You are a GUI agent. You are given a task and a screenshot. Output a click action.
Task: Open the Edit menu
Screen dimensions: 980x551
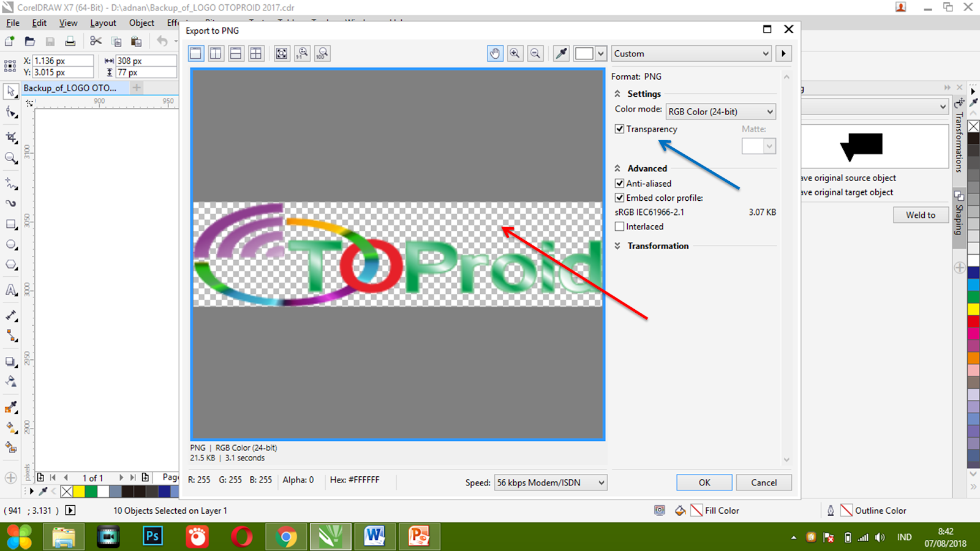pos(39,23)
